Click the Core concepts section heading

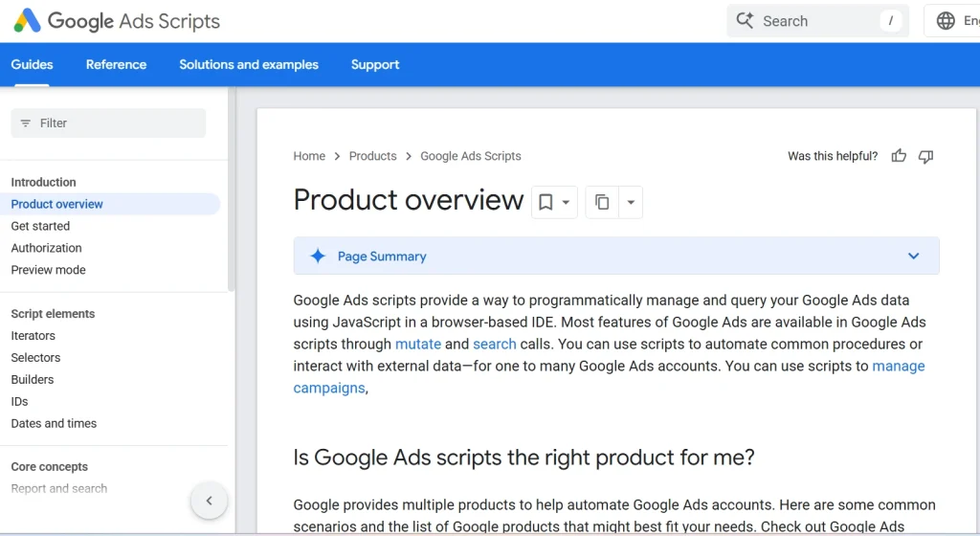[50, 467]
